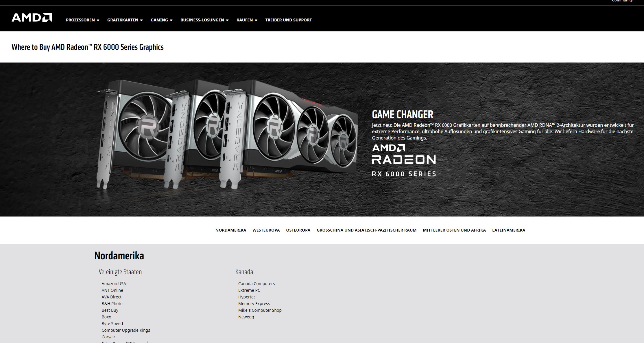Select the Osteuropa region link

(x=298, y=230)
